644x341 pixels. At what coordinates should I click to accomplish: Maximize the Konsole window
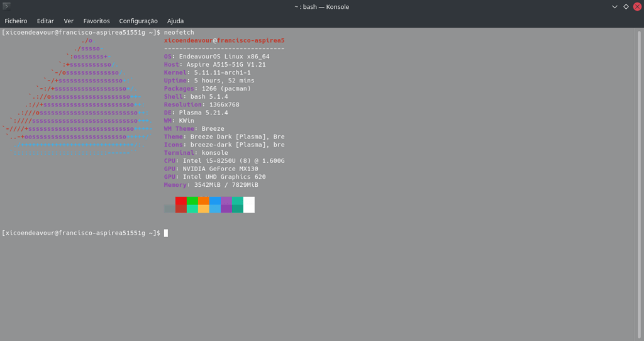coord(626,7)
